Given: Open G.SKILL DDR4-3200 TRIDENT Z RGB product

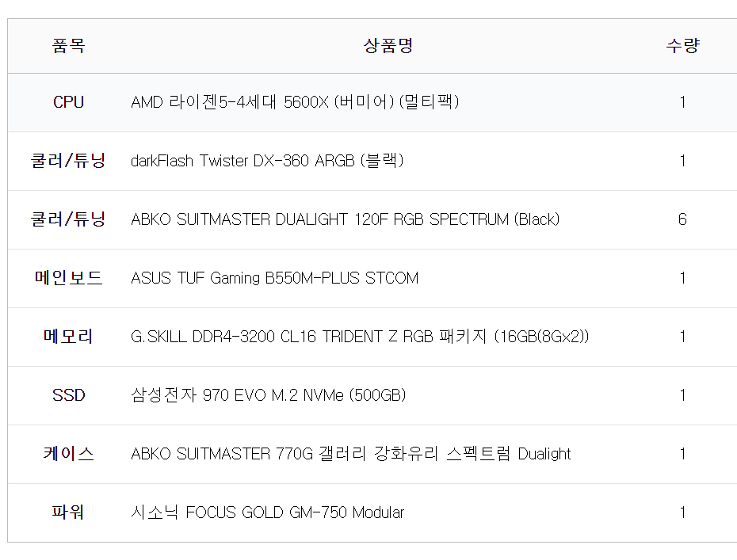Looking at the screenshot, I should 360,337.
